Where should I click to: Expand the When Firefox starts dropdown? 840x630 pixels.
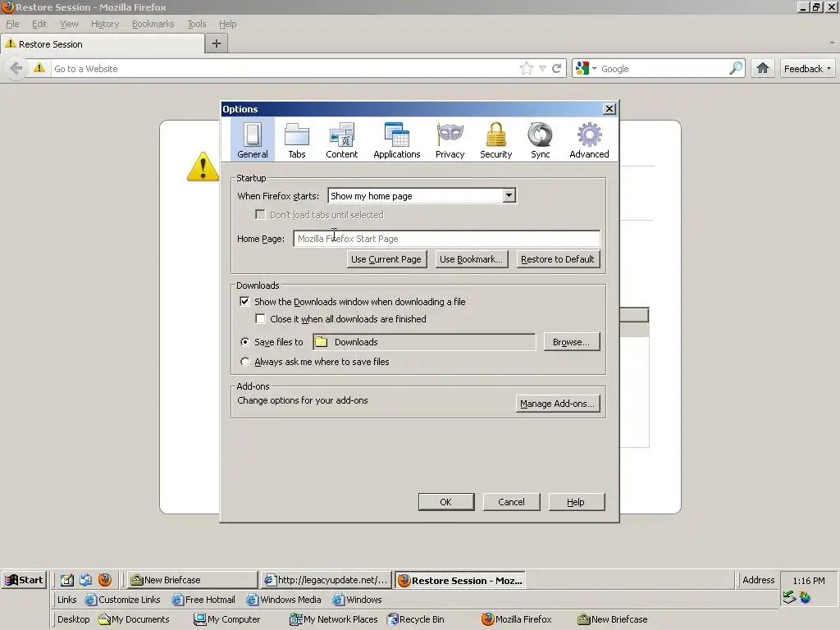click(x=509, y=195)
